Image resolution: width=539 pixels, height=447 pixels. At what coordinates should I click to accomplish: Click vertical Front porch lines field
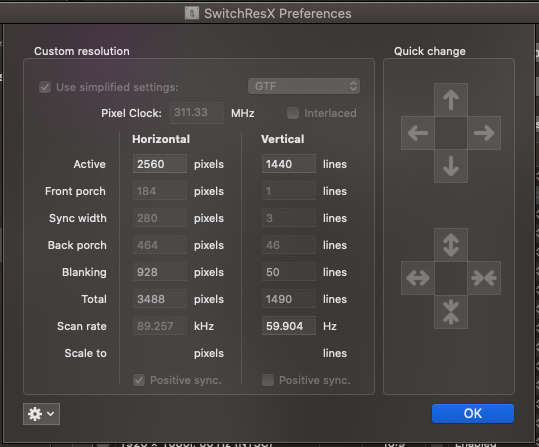coord(289,191)
